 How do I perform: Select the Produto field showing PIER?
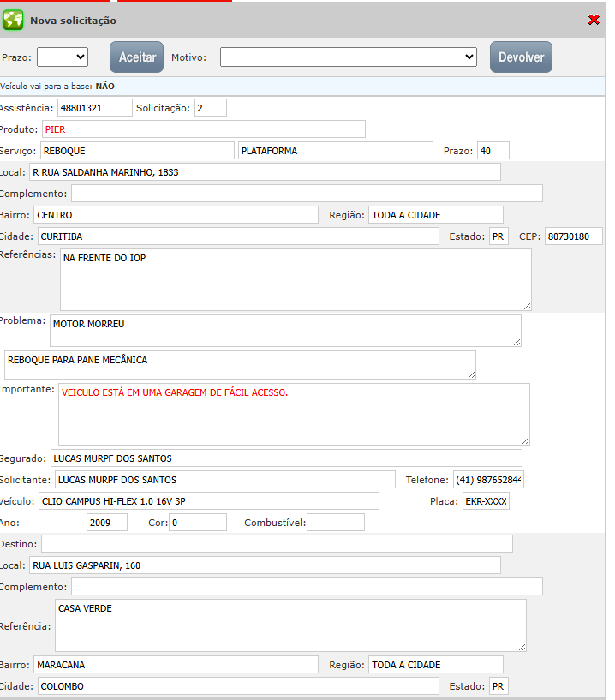click(x=203, y=129)
